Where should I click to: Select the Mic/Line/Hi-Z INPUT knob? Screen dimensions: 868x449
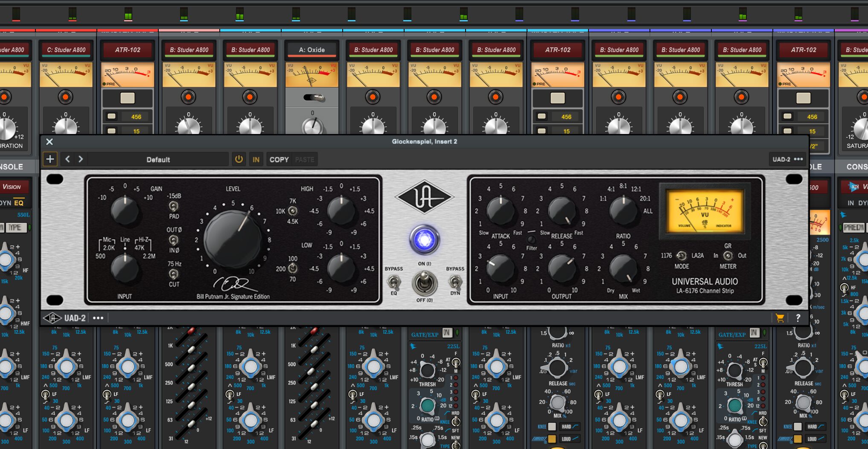click(125, 269)
